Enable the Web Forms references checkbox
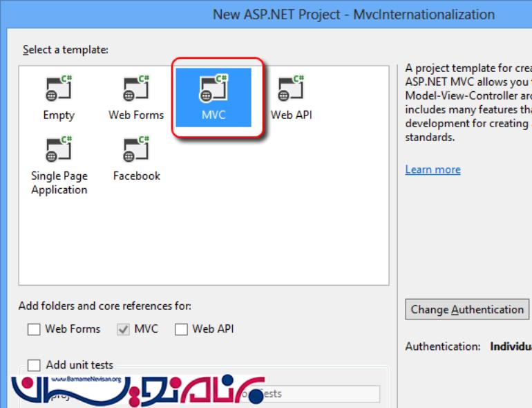532x408 pixels. click(34, 329)
